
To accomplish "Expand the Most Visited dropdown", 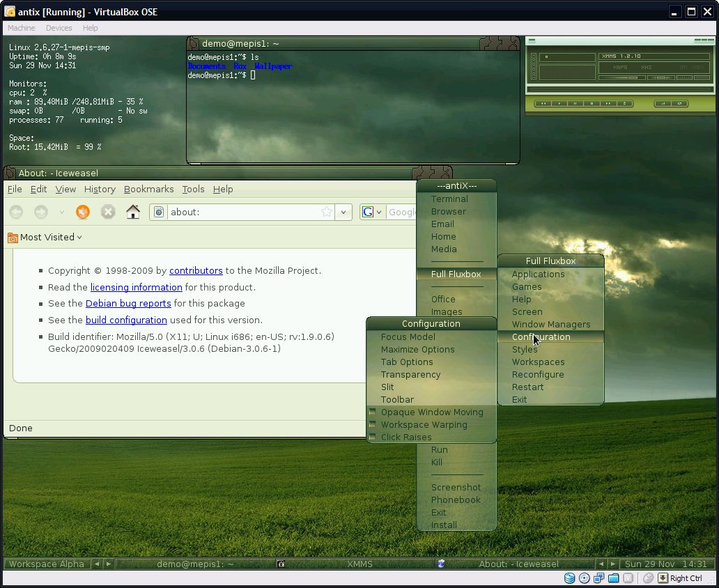I will tap(79, 238).
